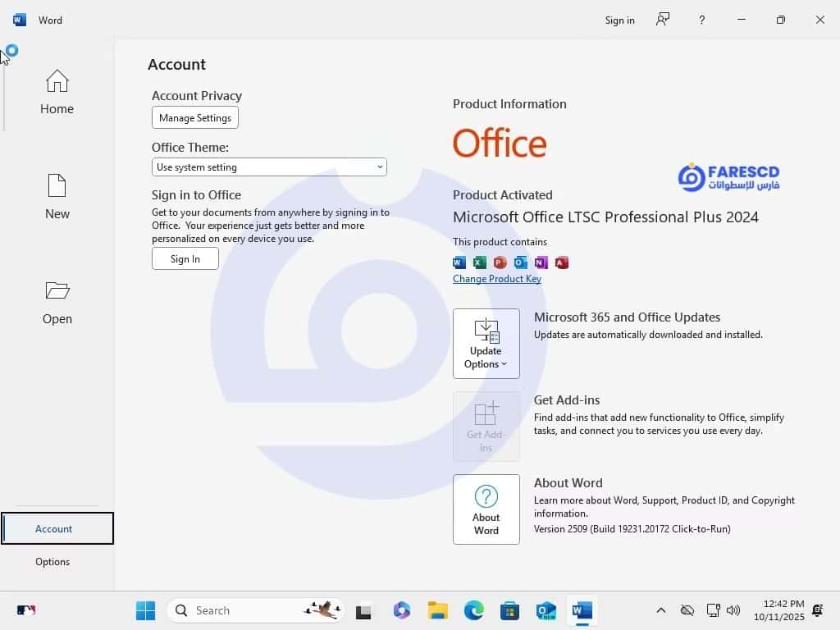Viewport: 840px width, 630px height.
Task: Select the Account tab in sidebar
Action: pyautogui.click(x=54, y=529)
